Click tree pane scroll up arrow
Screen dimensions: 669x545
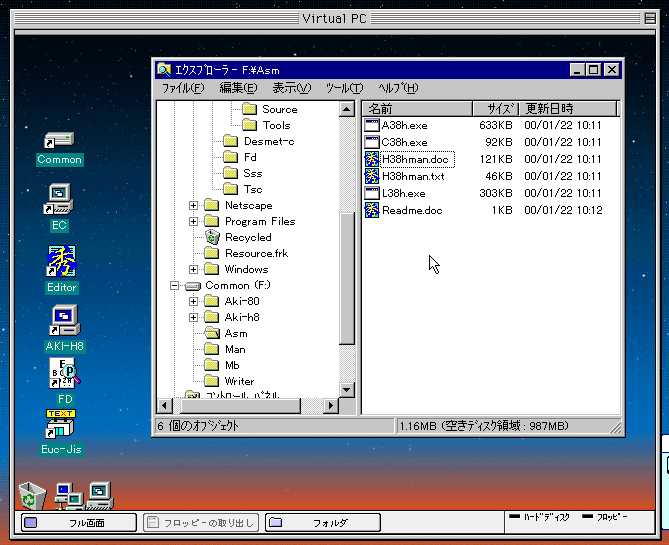[x=347, y=109]
